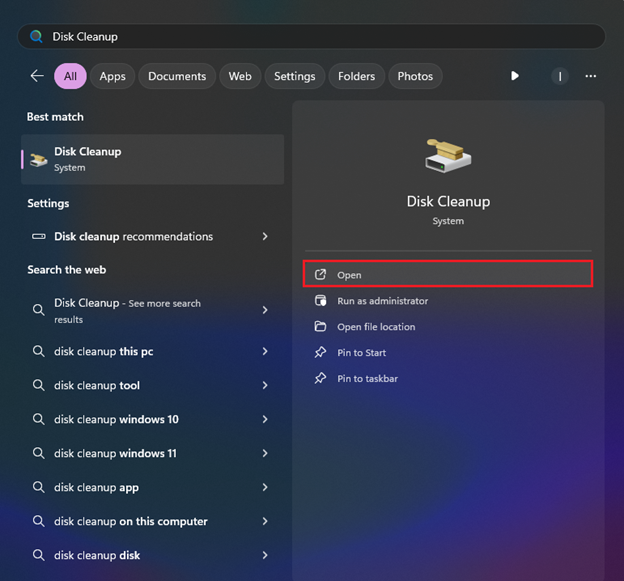Screen dimensions: 624x581
Task: Expand Disk cleanup recommendations chevron
Action: pos(265,237)
